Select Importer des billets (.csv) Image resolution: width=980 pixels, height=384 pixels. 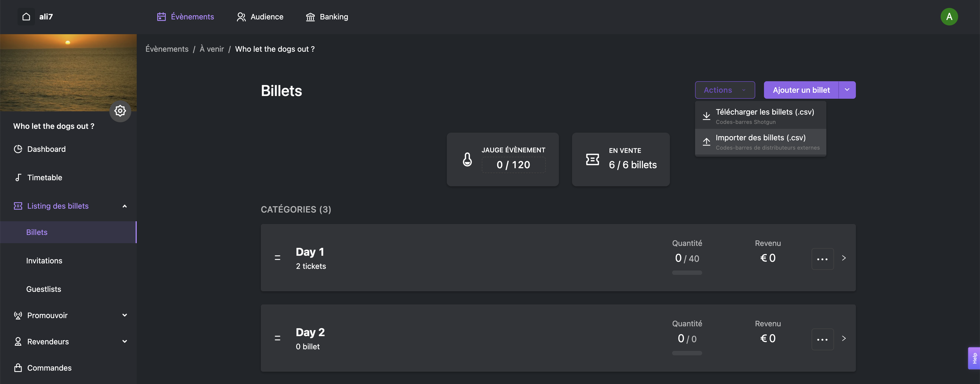click(760, 142)
